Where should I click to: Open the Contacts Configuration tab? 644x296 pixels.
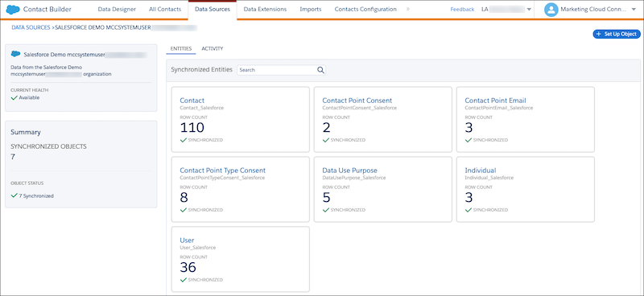tap(365, 9)
